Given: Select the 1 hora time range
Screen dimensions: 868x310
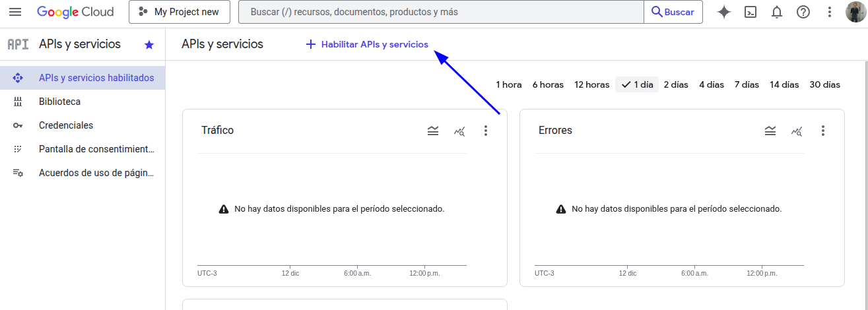Looking at the screenshot, I should point(509,84).
